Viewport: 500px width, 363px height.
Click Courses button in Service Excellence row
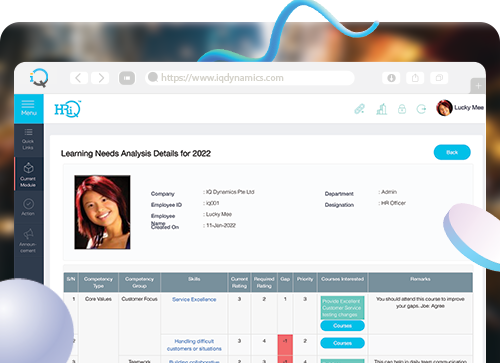tap(342, 326)
